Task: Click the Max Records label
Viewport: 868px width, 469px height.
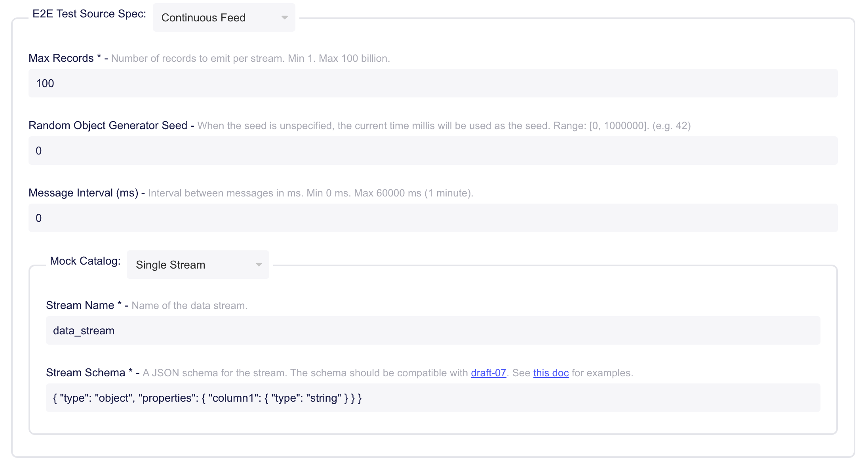Action: click(64, 58)
